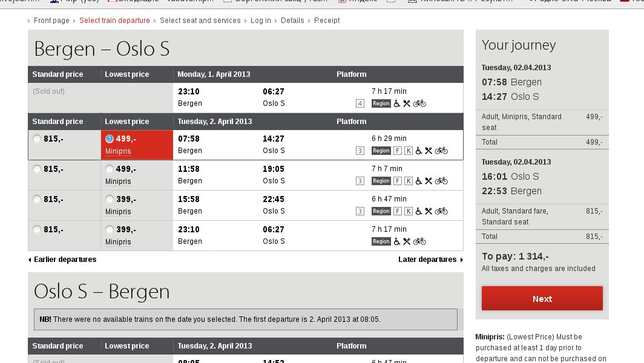Select 815,- standard price for Tuesday 23:10 train
This screenshot has width=644, height=363.
[38, 229]
